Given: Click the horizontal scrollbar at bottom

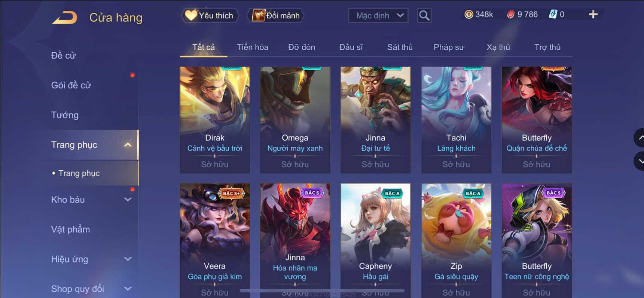Looking at the screenshot, I should (322, 291).
